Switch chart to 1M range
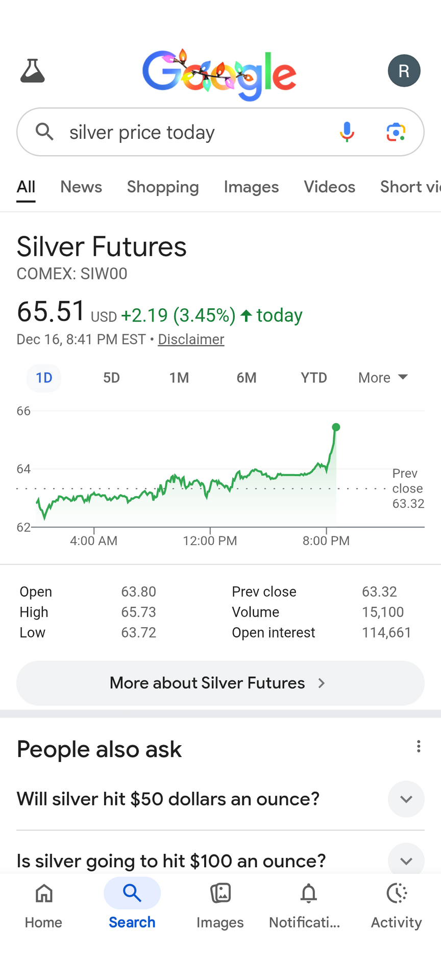 179,378
